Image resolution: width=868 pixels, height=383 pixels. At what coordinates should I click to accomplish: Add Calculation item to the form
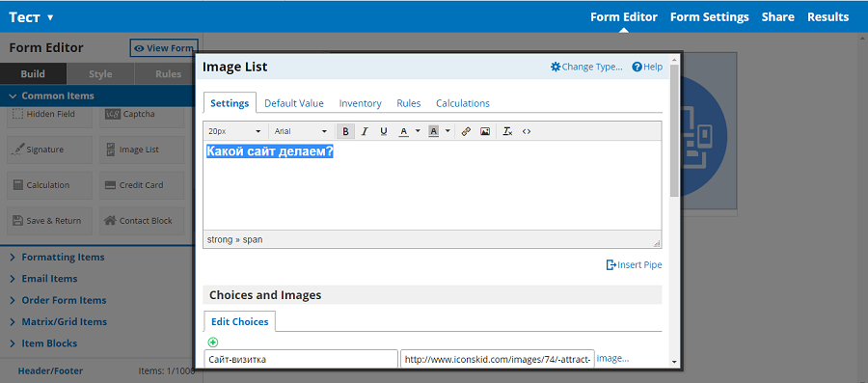tap(49, 185)
